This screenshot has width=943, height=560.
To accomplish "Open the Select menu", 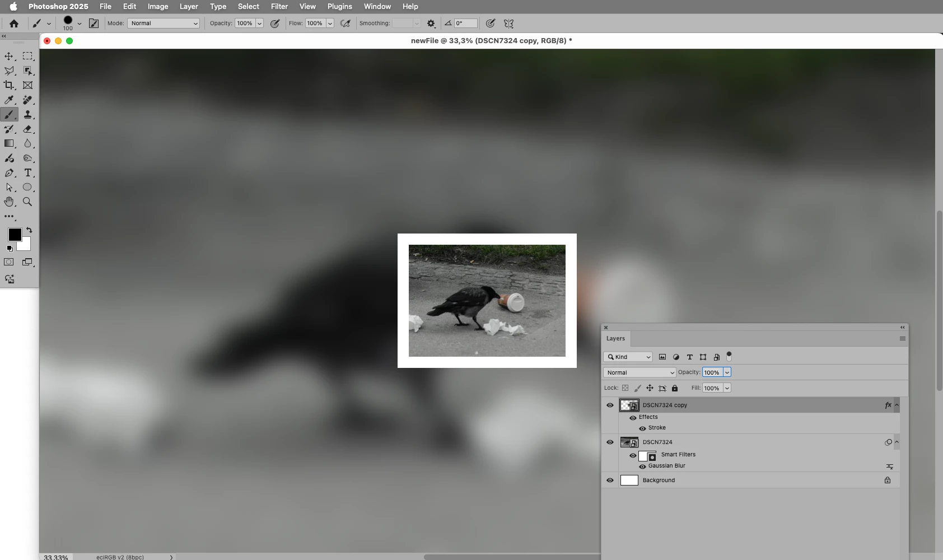I will click(248, 6).
